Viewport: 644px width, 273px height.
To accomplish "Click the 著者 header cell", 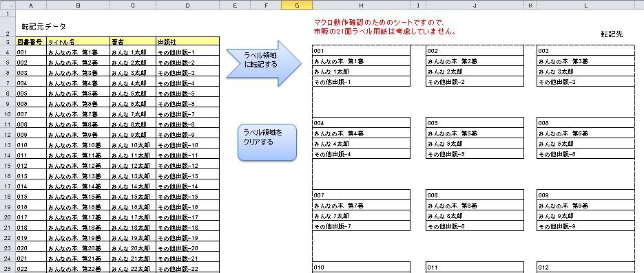I will pyautogui.click(x=133, y=42).
